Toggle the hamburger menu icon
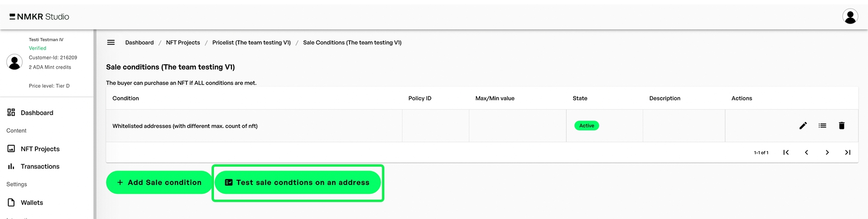 (111, 43)
